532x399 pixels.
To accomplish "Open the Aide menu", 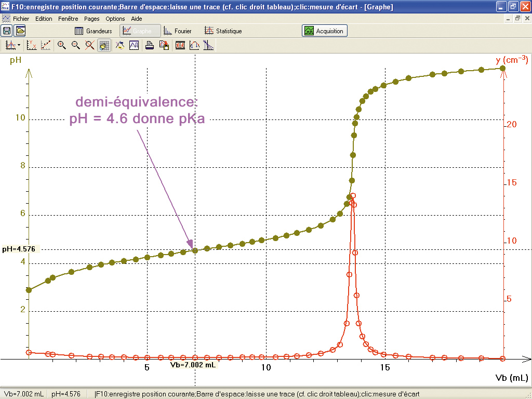I will point(137,19).
